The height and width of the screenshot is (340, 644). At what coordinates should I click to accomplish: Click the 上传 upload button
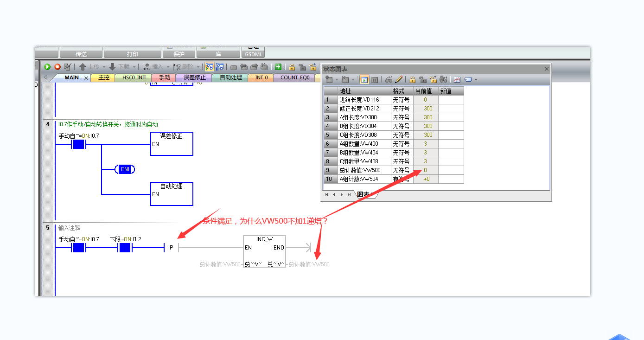pos(89,67)
